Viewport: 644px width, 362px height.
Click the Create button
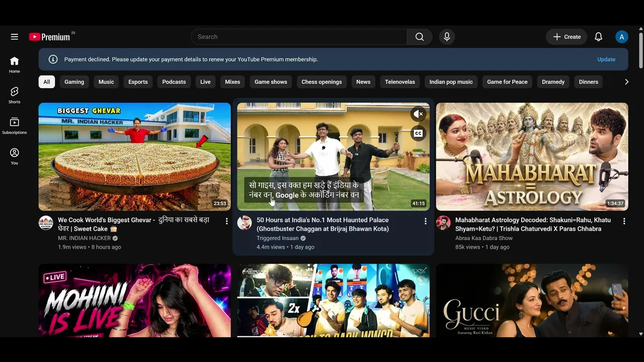[567, 37]
